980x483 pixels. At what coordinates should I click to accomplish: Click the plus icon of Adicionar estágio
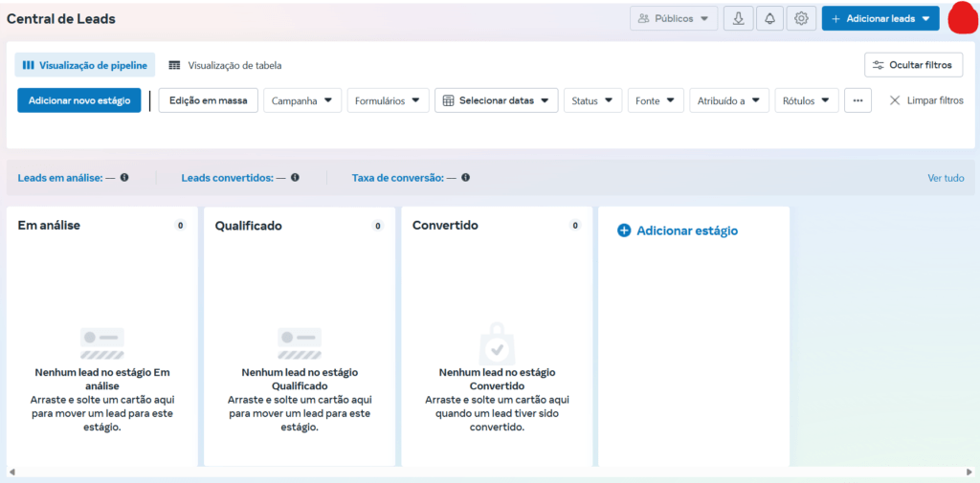[624, 231]
